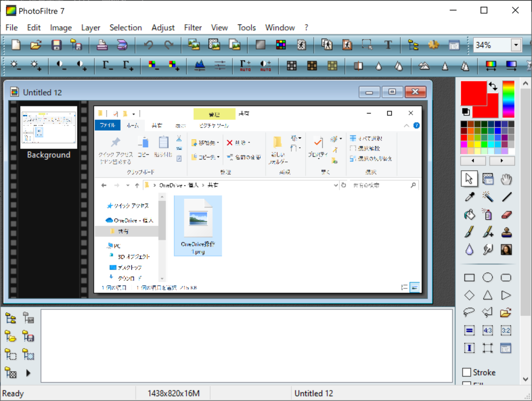Click the tool panel scrollbar down arrow
532x401 pixels.
(x=526, y=379)
